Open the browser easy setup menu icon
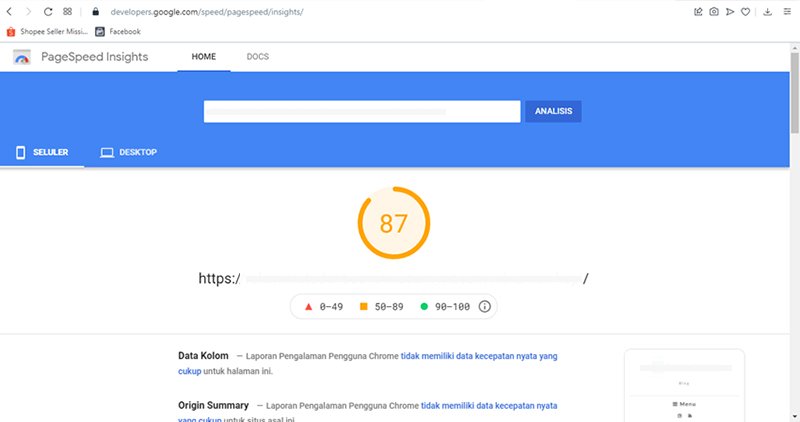This screenshot has height=422, width=800. tap(787, 11)
